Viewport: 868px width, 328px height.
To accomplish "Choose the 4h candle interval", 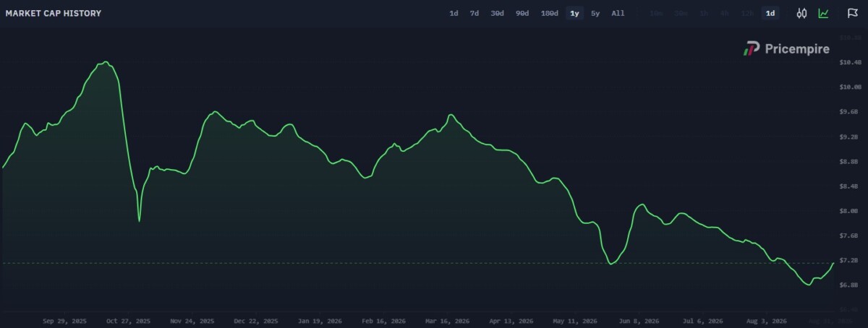I will click(724, 13).
